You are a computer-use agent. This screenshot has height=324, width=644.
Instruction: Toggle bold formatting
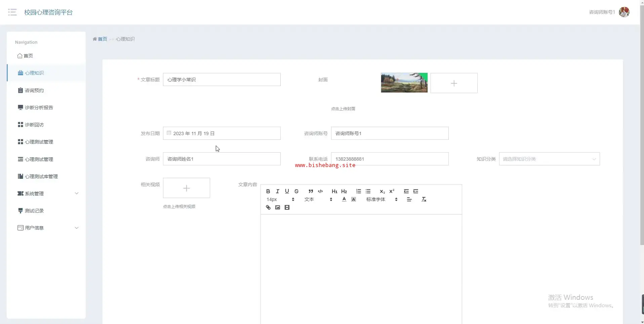pos(268,191)
